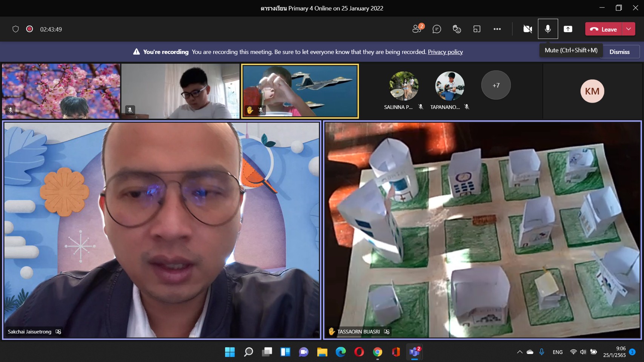Open the More actions ellipsis menu
Screen dimensions: 644x362
(497, 29)
